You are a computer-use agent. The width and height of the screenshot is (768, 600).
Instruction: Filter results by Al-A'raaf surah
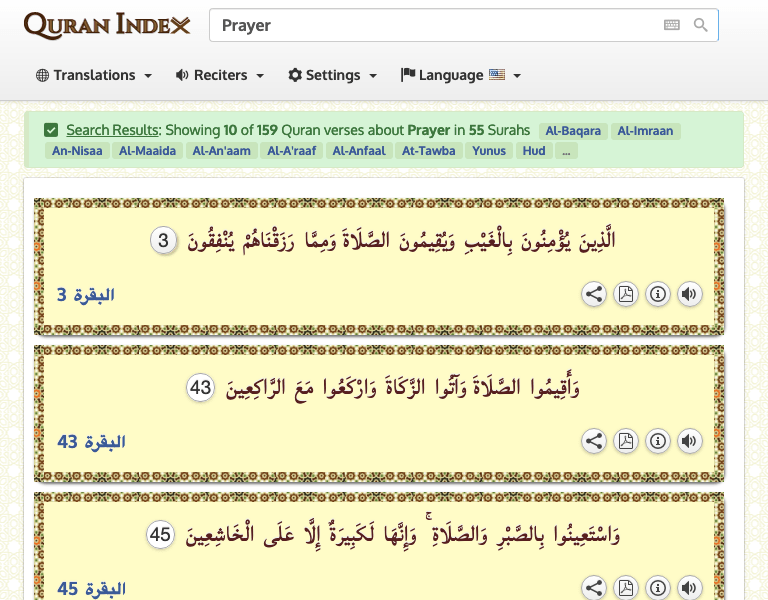click(x=291, y=150)
